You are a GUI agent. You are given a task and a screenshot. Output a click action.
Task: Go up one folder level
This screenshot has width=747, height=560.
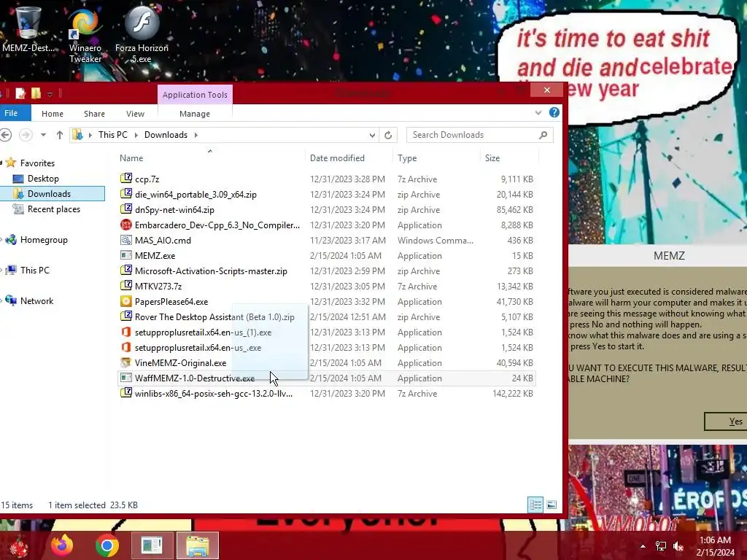60,135
